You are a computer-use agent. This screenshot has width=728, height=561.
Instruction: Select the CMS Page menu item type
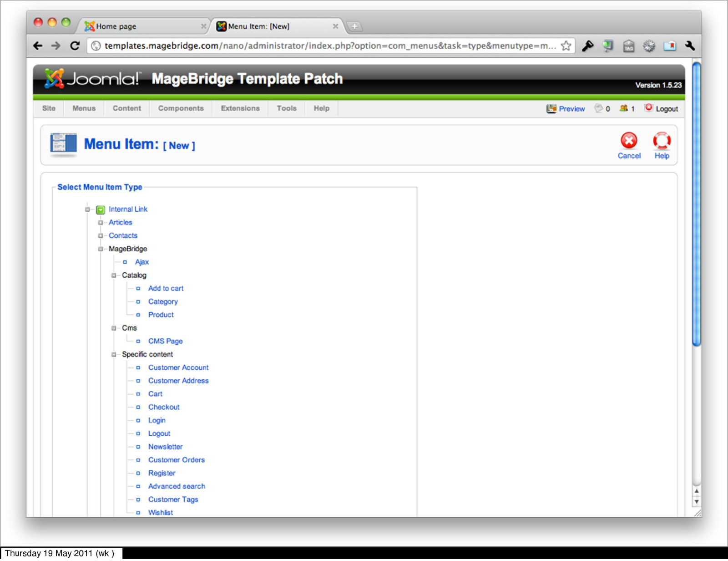click(x=165, y=342)
